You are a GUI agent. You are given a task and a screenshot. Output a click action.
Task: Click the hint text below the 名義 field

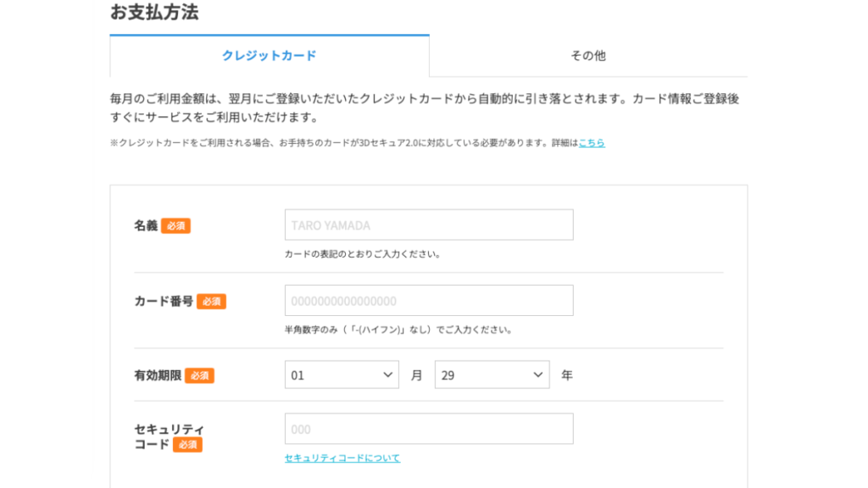[x=363, y=254]
